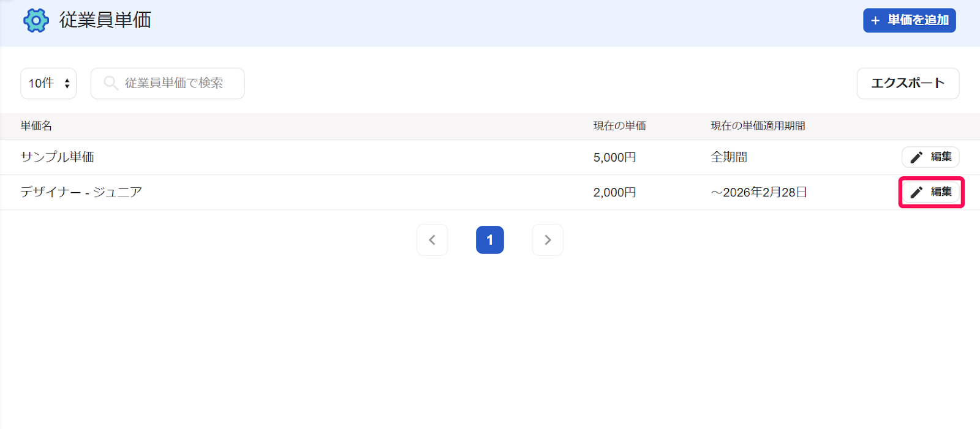Select the デザイナー - ジュニア row name
The image size is (980, 429).
click(81, 192)
